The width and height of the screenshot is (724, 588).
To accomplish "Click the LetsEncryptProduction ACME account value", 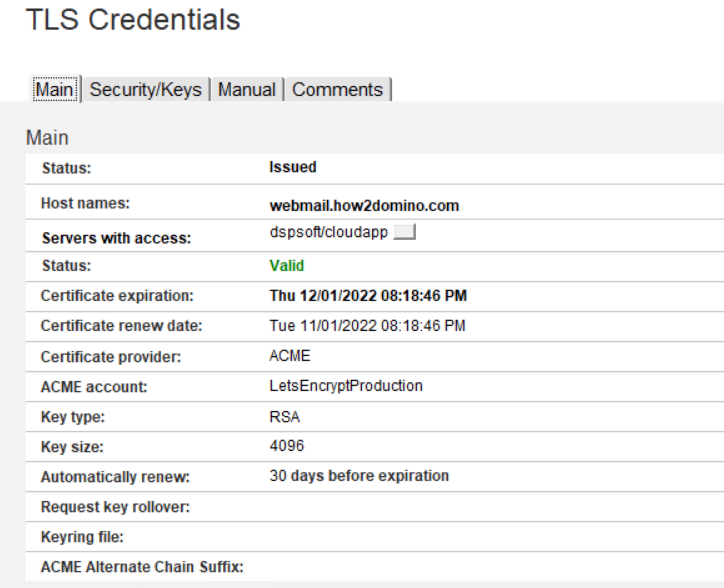I will pos(346,386).
